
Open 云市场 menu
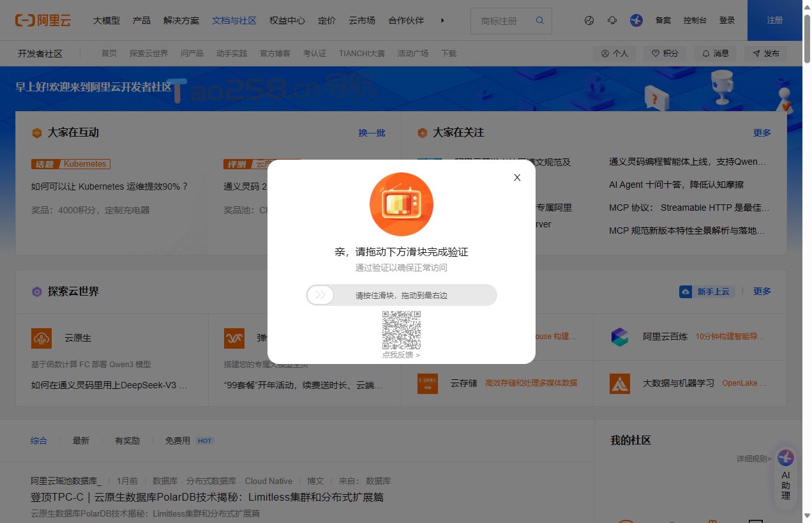(362, 20)
